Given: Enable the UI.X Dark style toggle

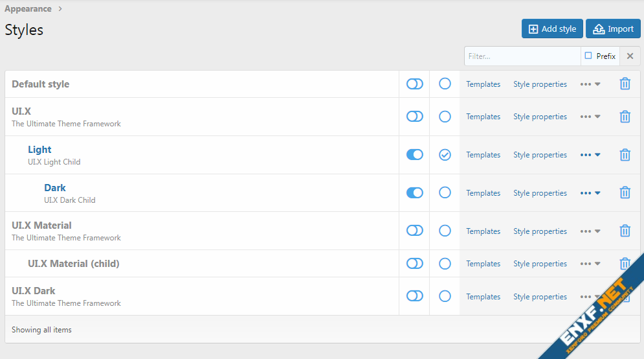Looking at the screenshot, I should coord(414,296).
